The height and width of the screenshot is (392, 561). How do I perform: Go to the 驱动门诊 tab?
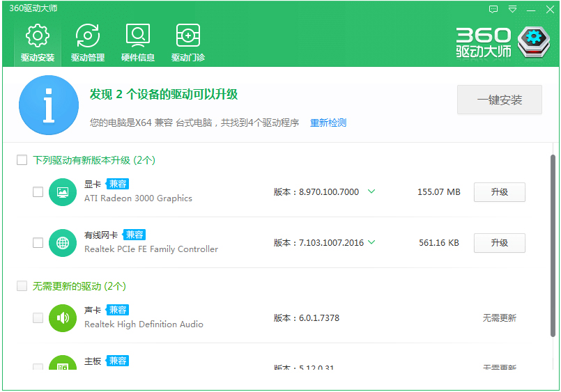(188, 43)
